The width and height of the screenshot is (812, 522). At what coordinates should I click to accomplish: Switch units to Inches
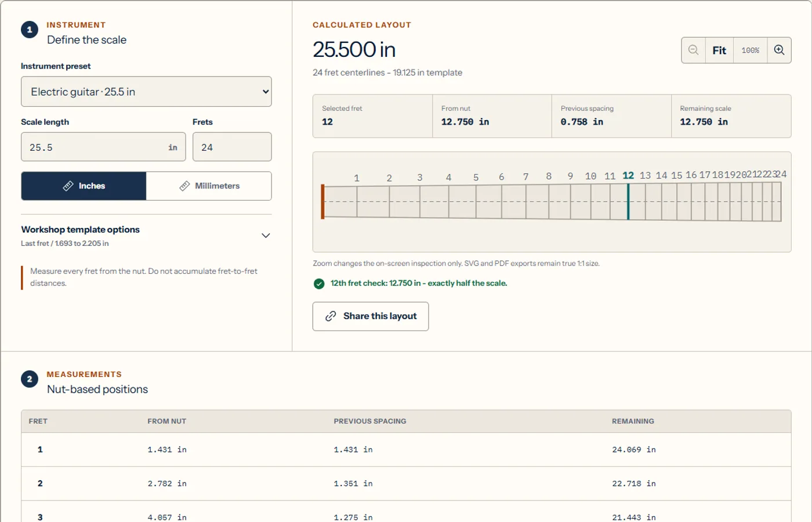tap(84, 186)
